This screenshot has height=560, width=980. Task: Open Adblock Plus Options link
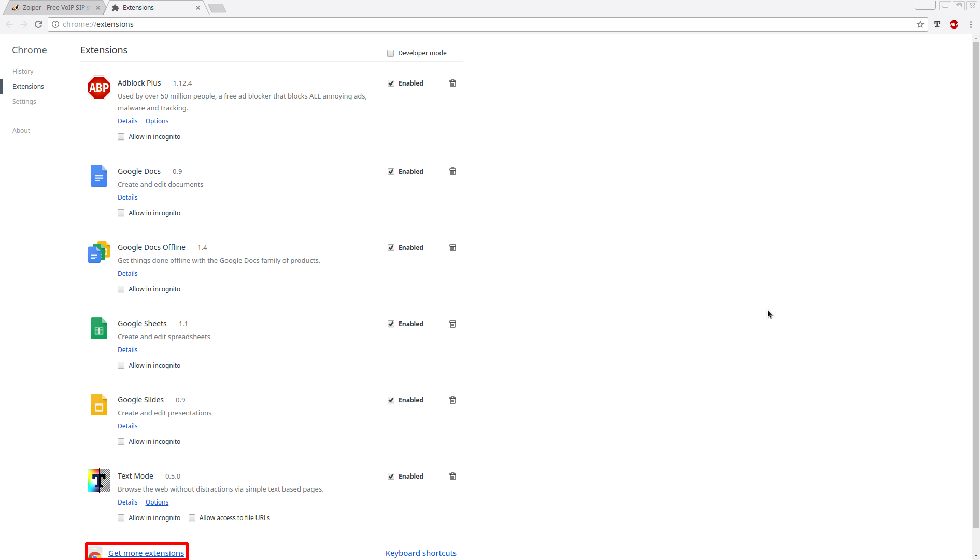click(x=157, y=121)
